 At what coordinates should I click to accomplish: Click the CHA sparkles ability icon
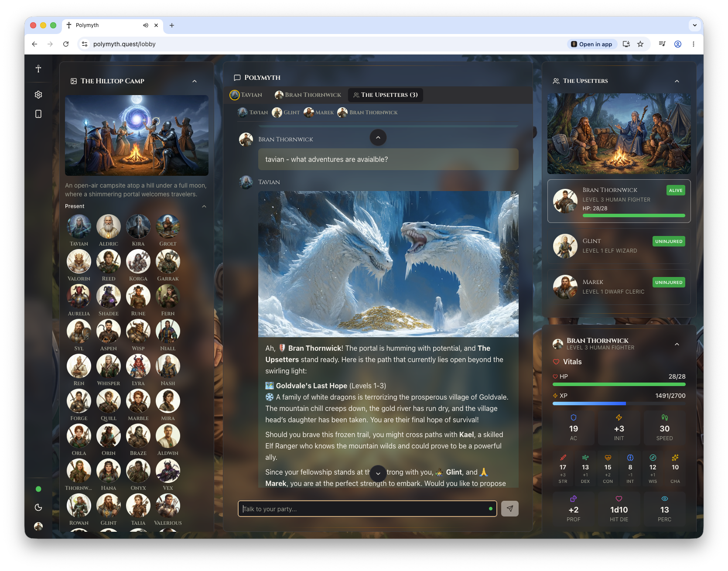pos(675,458)
